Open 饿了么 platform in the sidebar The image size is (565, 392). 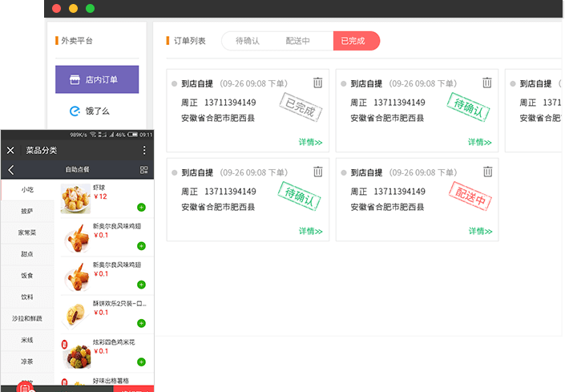pos(97,111)
